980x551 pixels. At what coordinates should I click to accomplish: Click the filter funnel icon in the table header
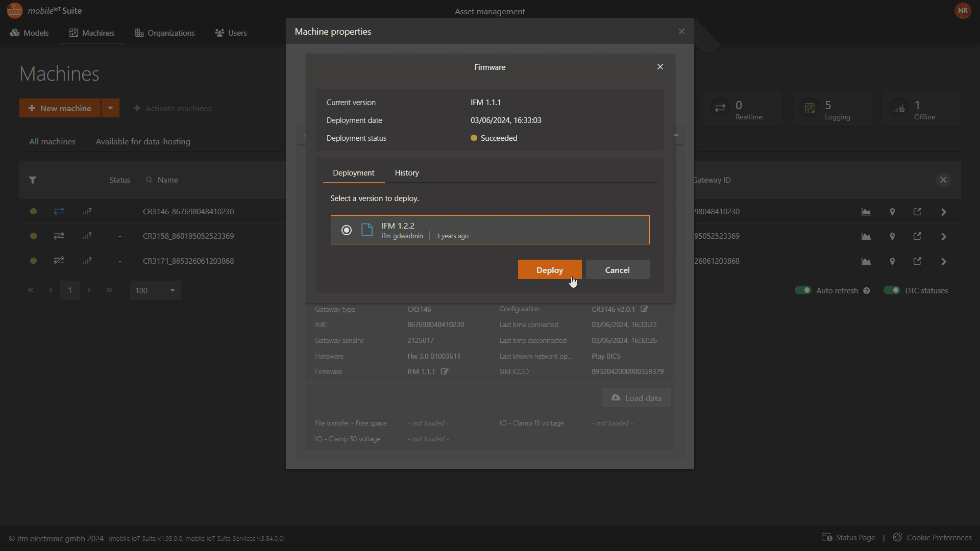pyautogui.click(x=33, y=180)
